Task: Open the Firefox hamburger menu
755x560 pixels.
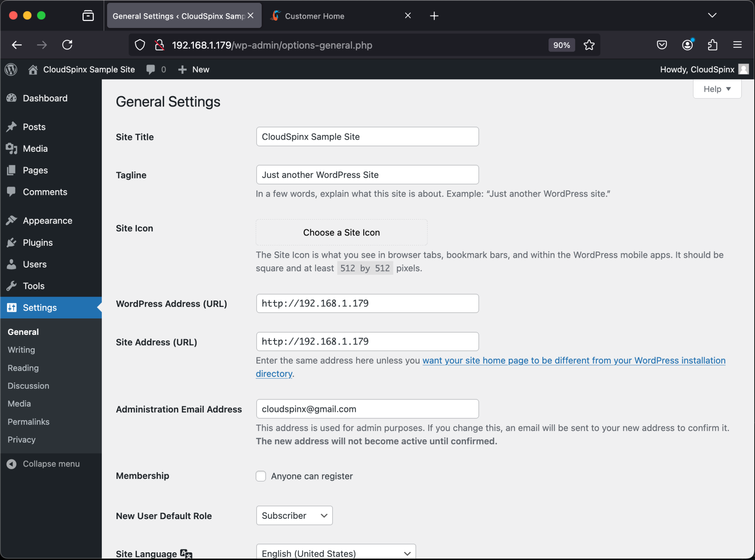Action: (737, 45)
